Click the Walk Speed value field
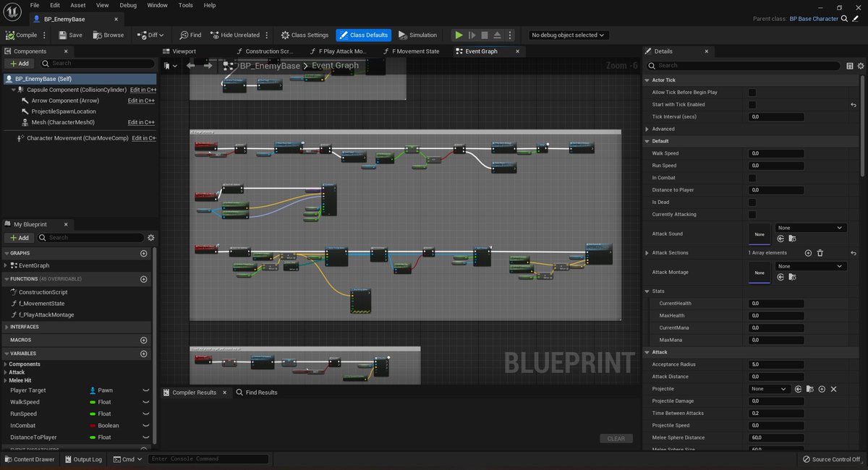Image resolution: width=868 pixels, height=470 pixels. (x=776, y=153)
